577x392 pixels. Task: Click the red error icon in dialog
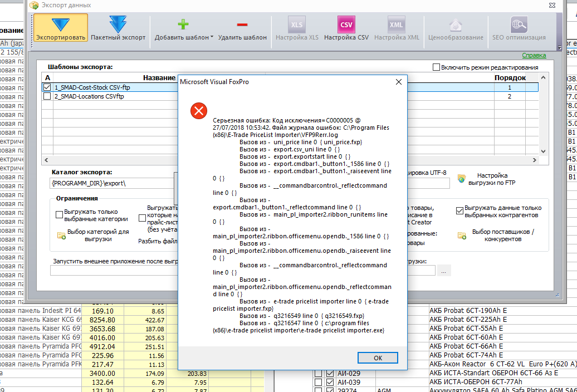(199, 111)
